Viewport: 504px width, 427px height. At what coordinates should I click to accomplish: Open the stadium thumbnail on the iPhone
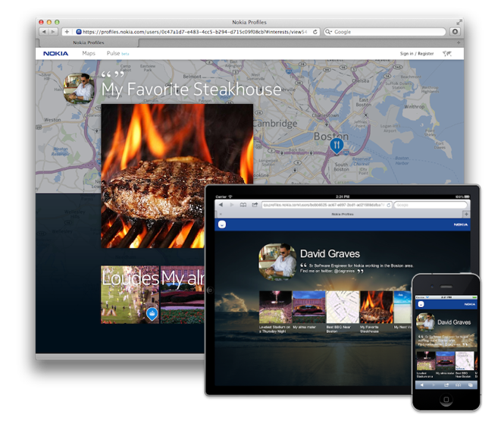[426, 361]
